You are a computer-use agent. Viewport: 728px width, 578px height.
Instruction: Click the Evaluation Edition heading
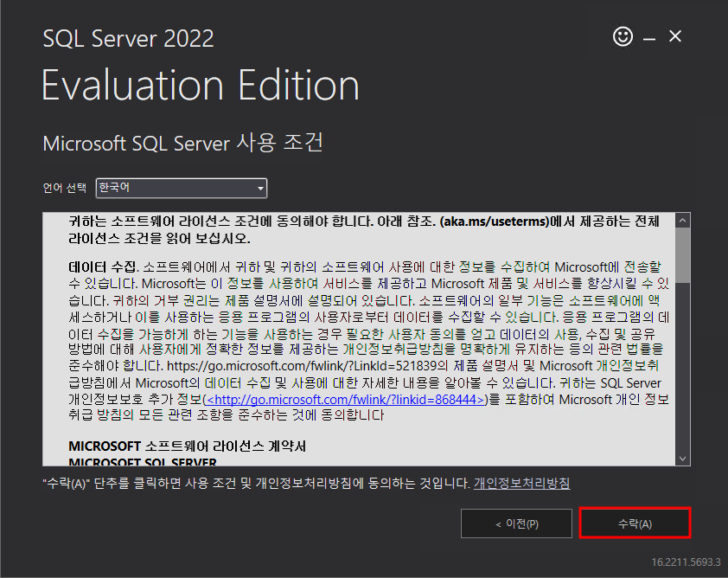click(201, 85)
